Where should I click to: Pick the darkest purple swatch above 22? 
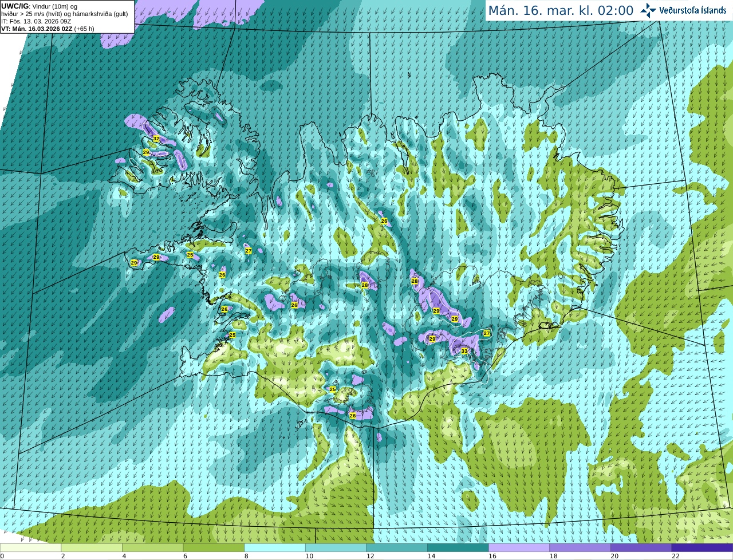click(703, 547)
